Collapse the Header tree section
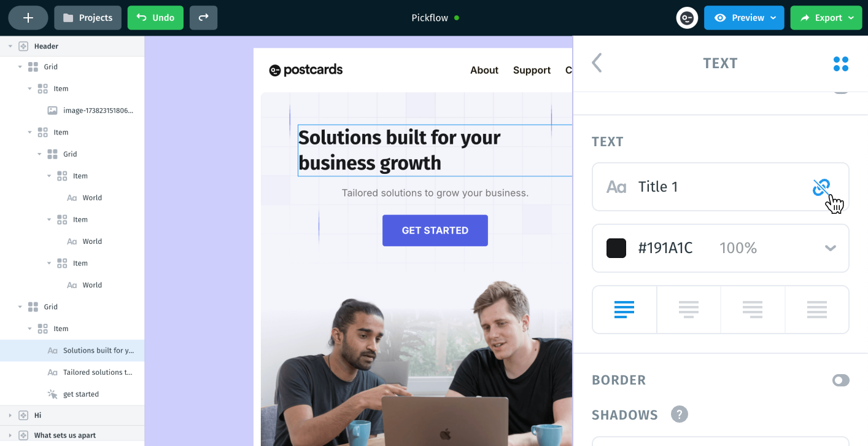The height and width of the screenshot is (446, 868). [x=10, y=46]
